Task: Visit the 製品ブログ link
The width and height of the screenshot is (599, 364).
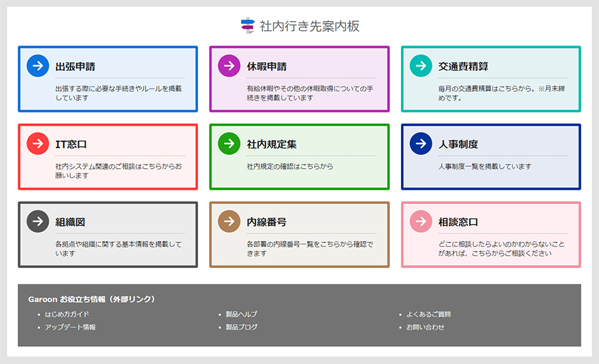Action: (x=242, y=327)
